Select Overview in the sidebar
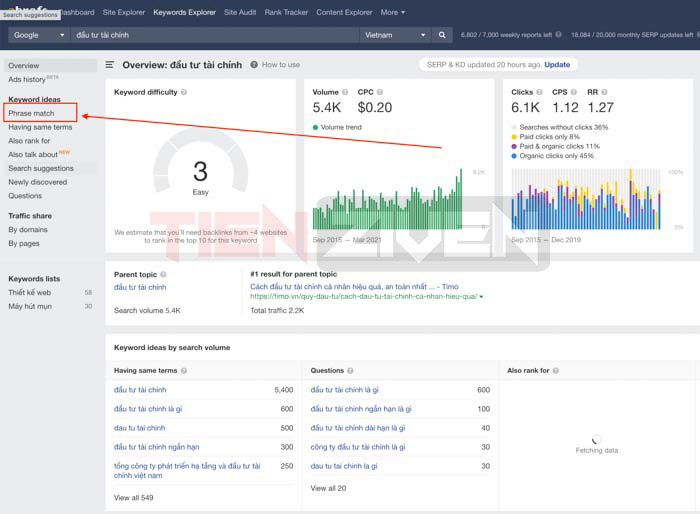Viewport: 700px width, 514px height. pos(50,66)
